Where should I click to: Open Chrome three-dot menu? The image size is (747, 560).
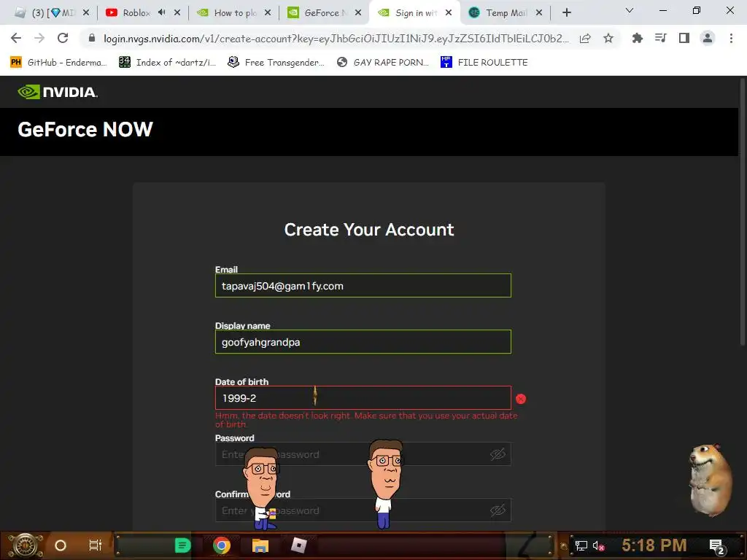731,38
